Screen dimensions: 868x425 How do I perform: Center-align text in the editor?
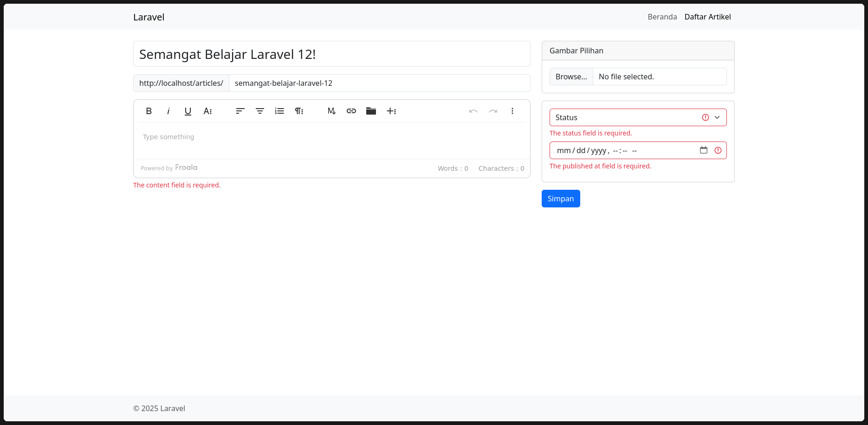[260, 111]
